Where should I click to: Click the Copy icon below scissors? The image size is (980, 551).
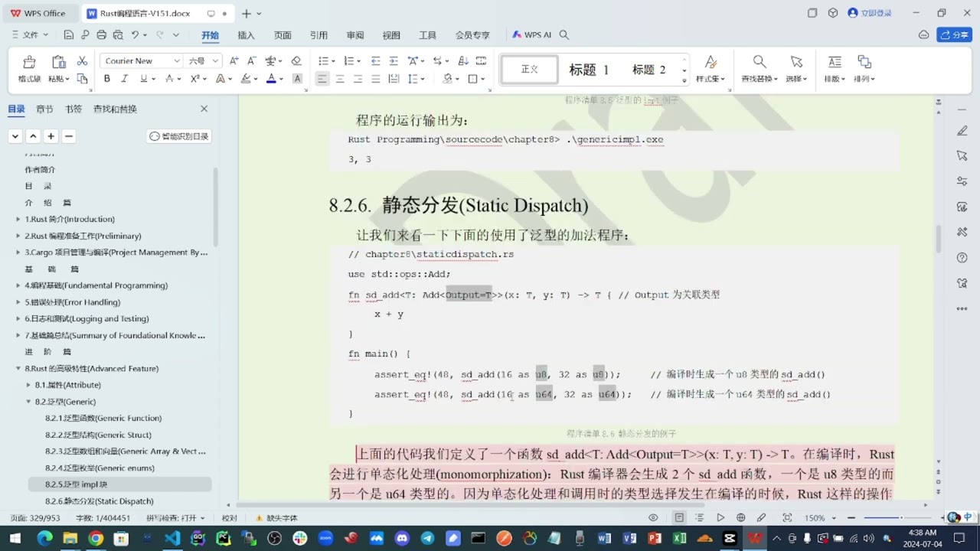tap(83, 78)
